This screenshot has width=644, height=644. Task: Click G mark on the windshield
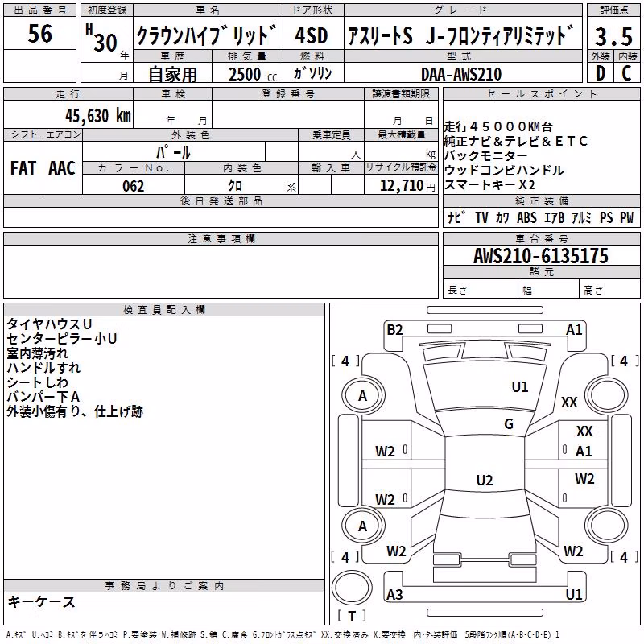(509, 423)
